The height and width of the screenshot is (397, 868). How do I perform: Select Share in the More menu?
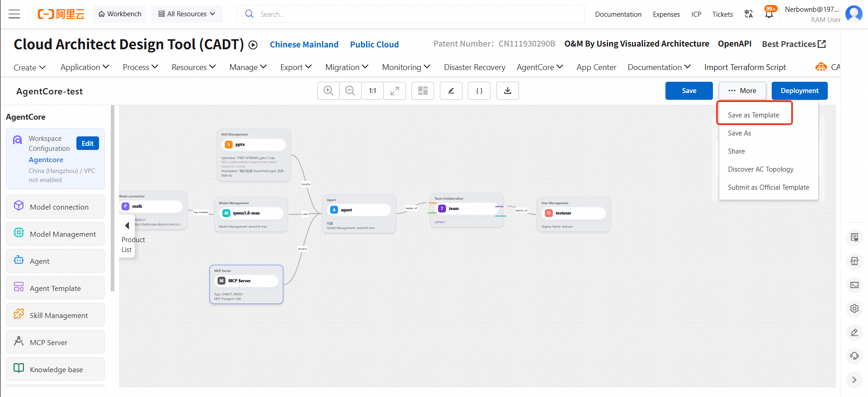point(736,151)
